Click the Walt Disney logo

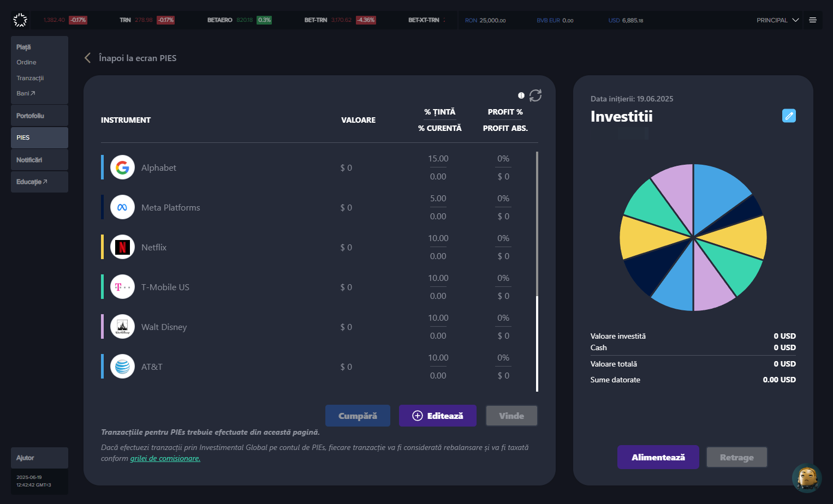click(x=122, y=327)
